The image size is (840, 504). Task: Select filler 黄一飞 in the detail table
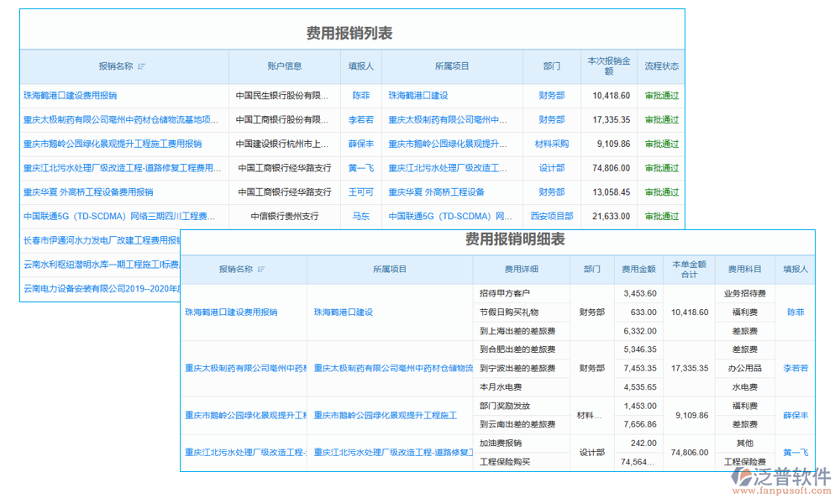click(794, 452)
